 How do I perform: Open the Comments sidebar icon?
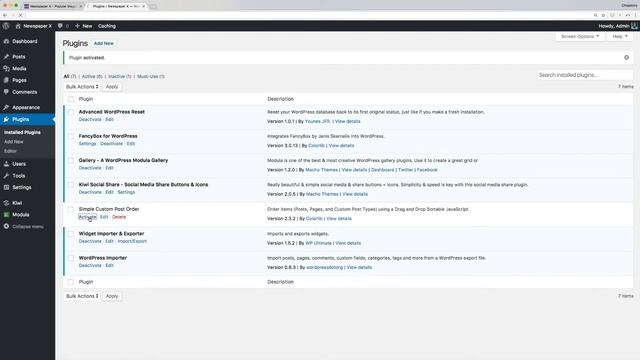pos(6,92)
